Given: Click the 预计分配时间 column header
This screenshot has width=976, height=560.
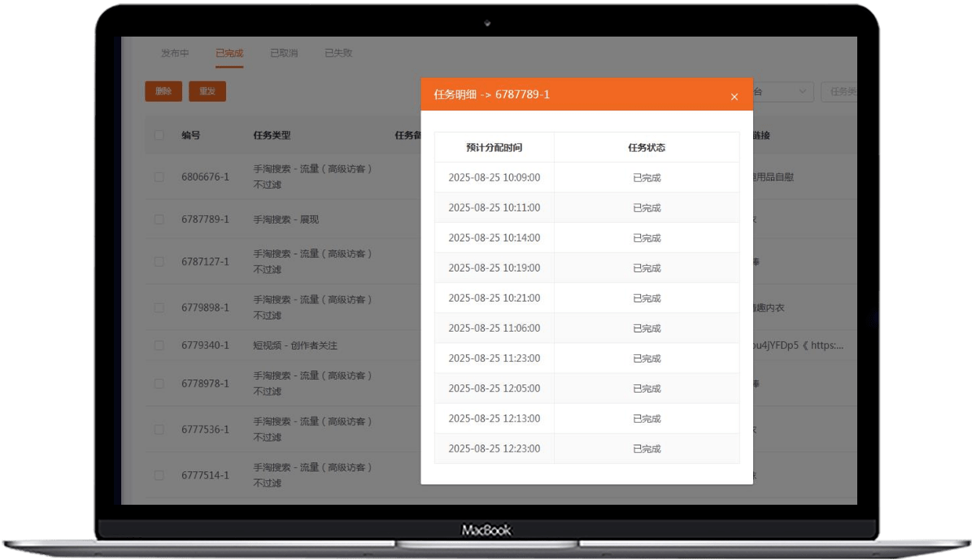Looking at the screenshot, I should tap(494, 148).
